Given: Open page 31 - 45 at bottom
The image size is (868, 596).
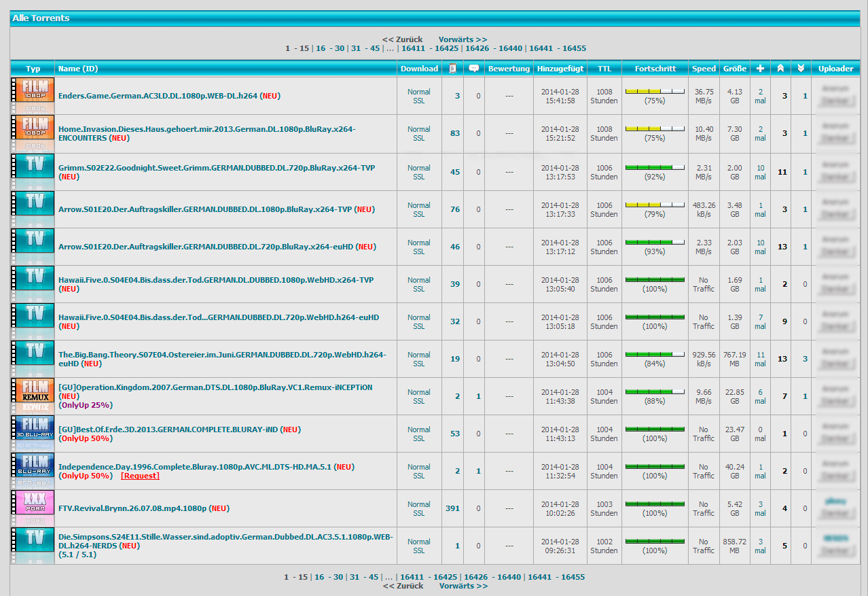Looking at the screenshot, I should [x=364, y=577].
